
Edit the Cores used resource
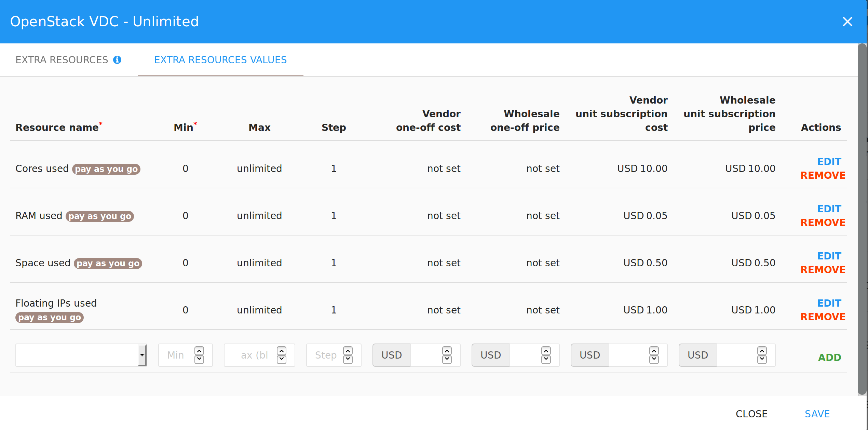[x=829, y=162]
